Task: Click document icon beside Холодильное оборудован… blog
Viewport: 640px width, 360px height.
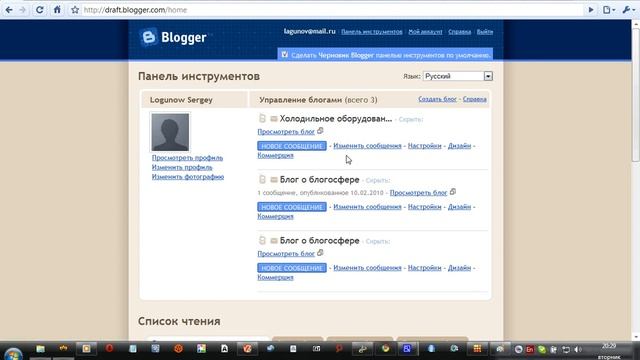Action: [262, 118]
